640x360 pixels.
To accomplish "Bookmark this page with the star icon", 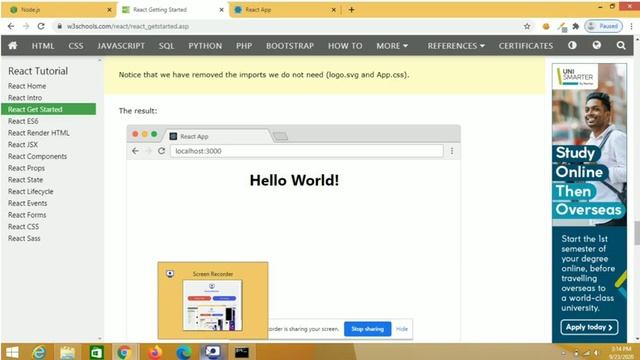I will [527, 26].
